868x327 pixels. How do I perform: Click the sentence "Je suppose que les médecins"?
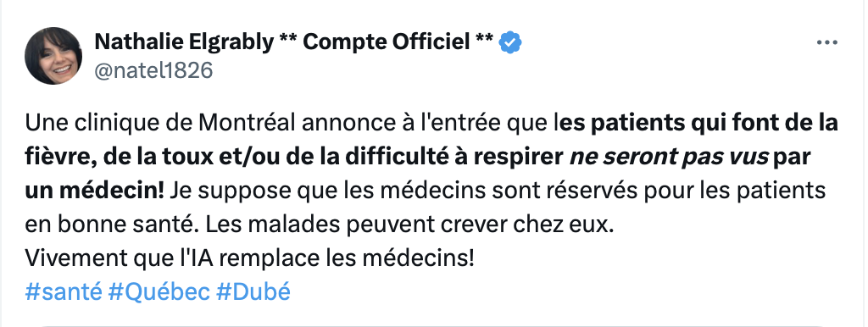coord(325,191)
